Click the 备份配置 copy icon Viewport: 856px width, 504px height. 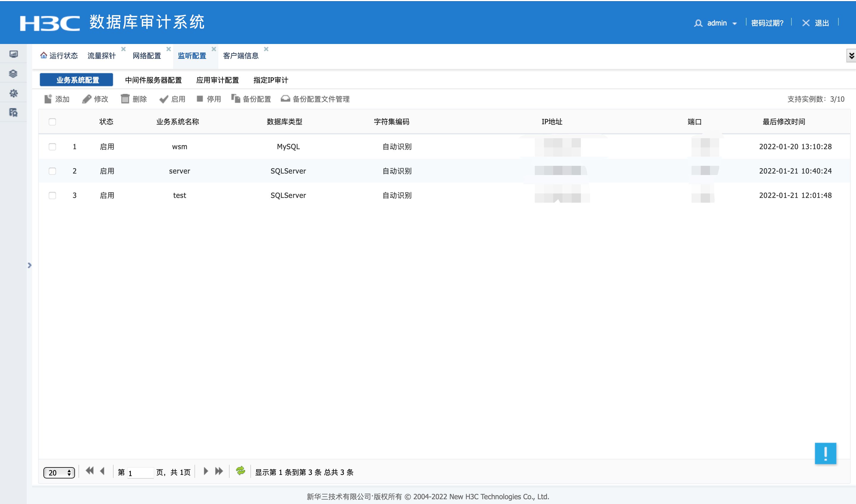click(236, 99)
